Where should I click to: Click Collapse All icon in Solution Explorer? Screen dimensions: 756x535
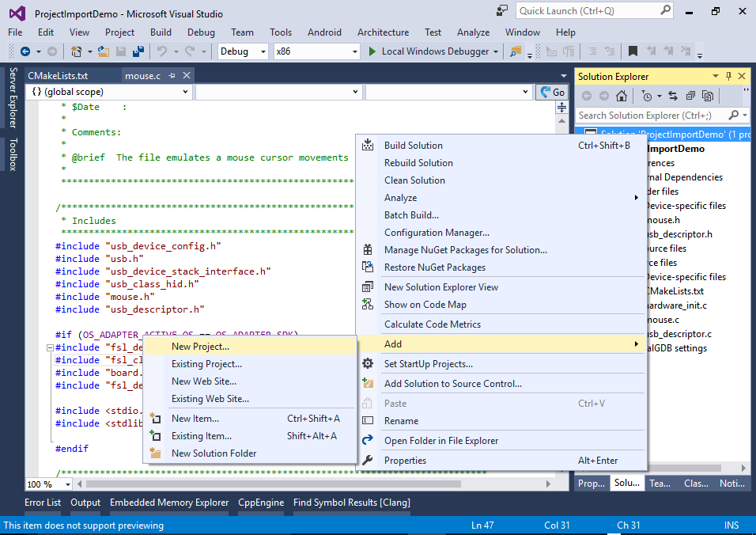690,96
